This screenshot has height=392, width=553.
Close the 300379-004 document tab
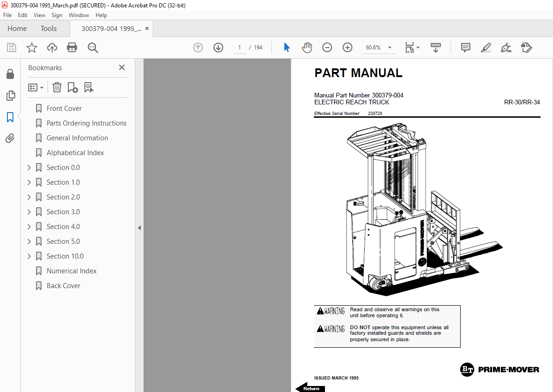147,29
